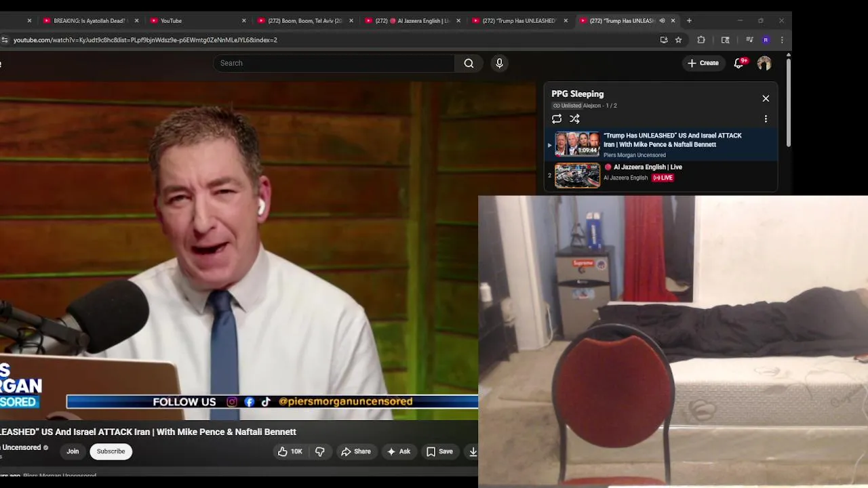
Task: Mute the active tab via the speaker icon
Action: [x=662, y=20]
